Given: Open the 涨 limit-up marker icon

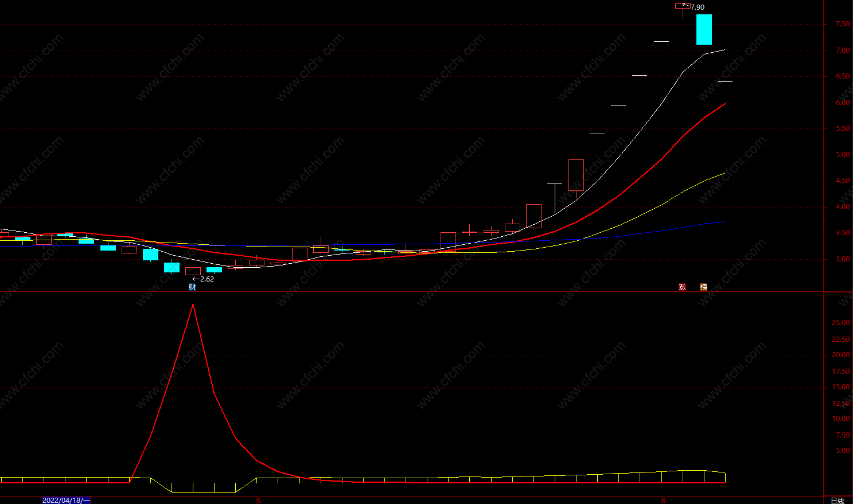Looking at the screenshot, I should [682, 287].
